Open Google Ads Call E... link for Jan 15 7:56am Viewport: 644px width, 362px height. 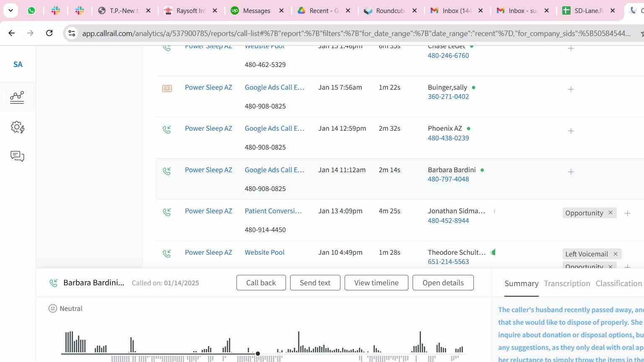(274, 88)
